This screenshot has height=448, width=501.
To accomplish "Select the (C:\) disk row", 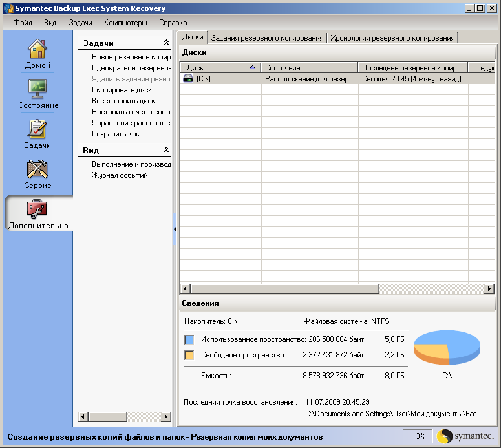I will coord(337,79).
